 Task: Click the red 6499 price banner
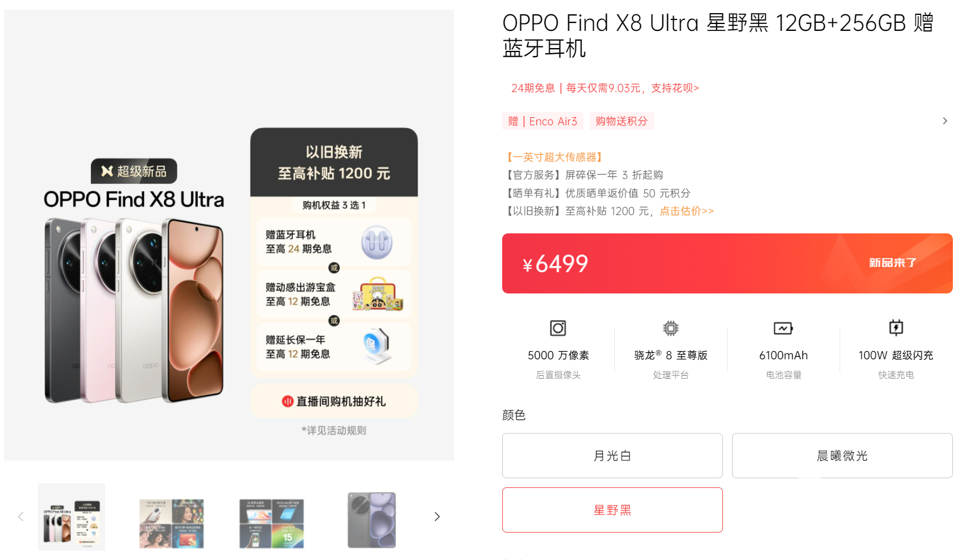pyautogui.click(x=727, y=263)
